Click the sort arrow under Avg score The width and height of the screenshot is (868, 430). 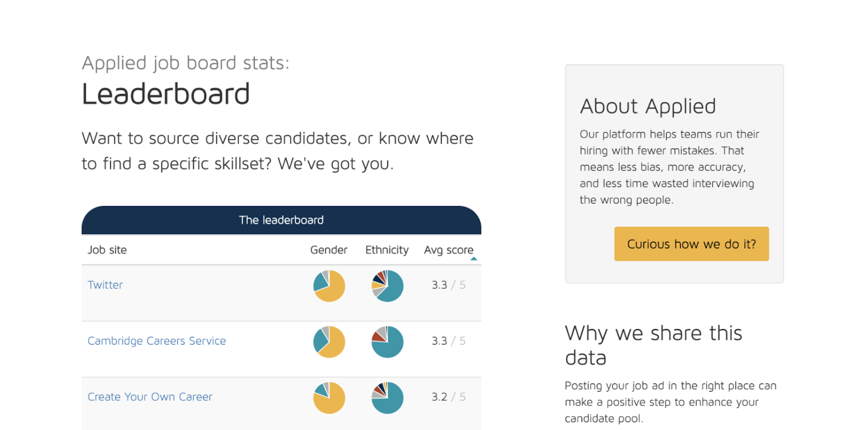(474, 259)
